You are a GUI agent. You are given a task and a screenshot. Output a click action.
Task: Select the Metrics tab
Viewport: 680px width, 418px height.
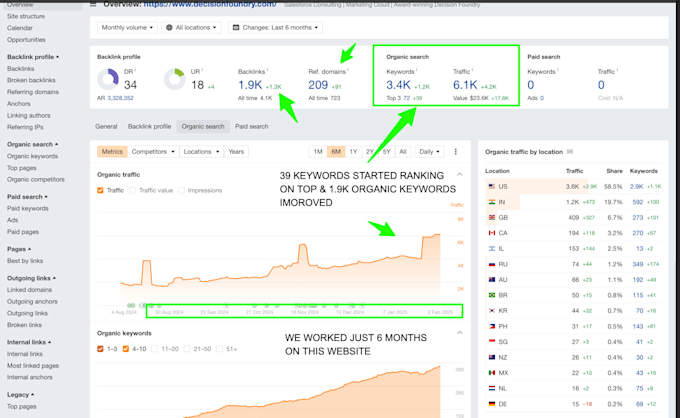point(112,152)
